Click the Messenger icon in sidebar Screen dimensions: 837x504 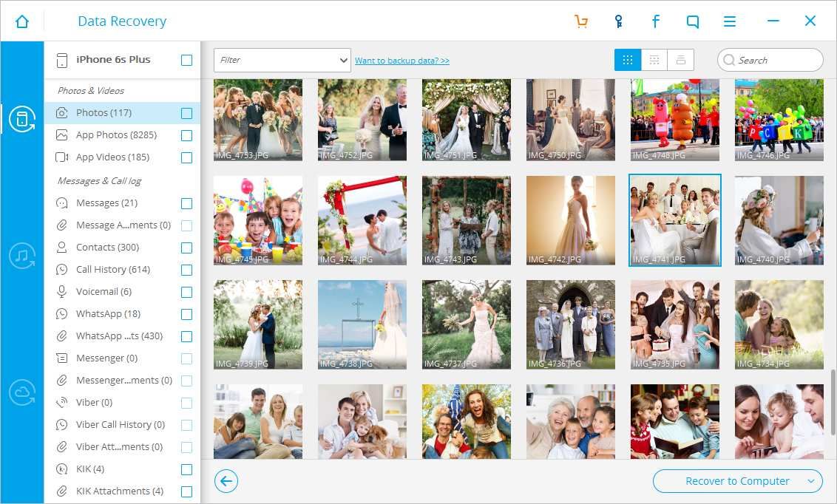(x=62, y=358)
